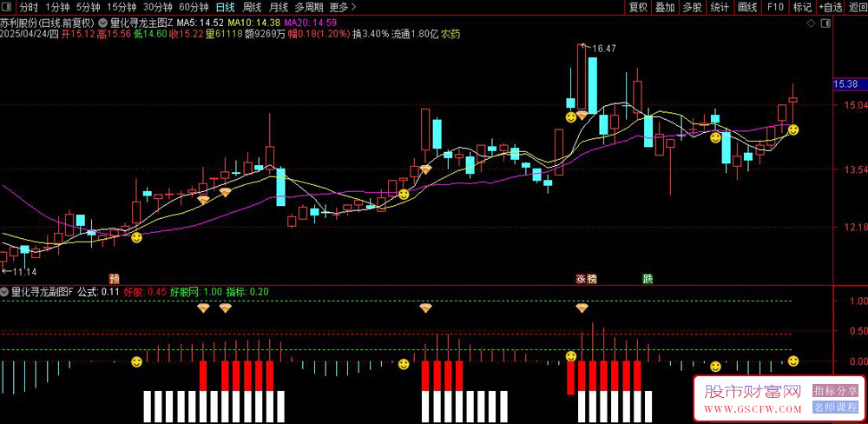Click the MA20: 14.59 value
868x424 pixels.
[x=311, y=23]
